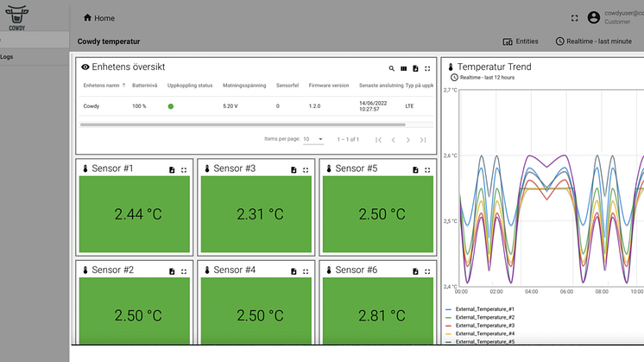Sort by Matningsspänning column header
644x362 pixels.
244,86
